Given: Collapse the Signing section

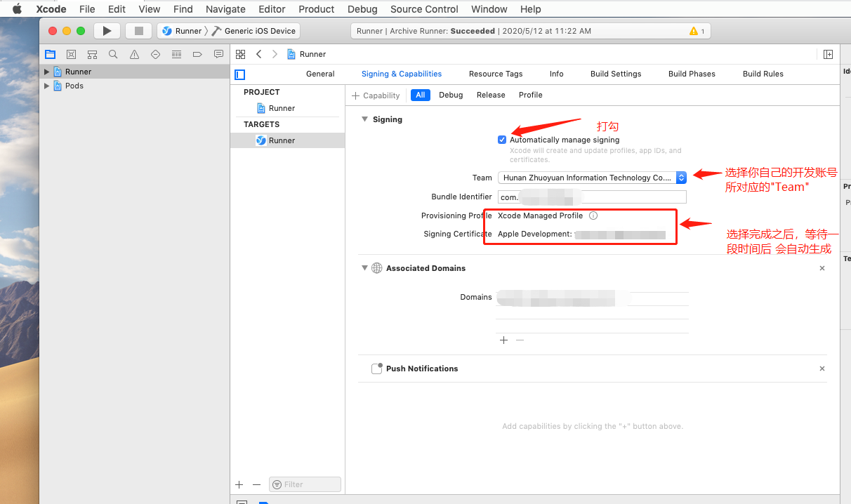Looking at the screenshot, I should (364, 119).
